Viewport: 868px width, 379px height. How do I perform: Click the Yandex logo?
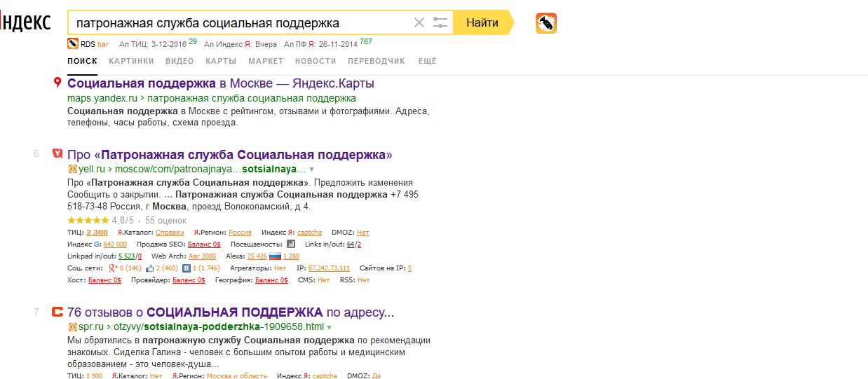25,22
